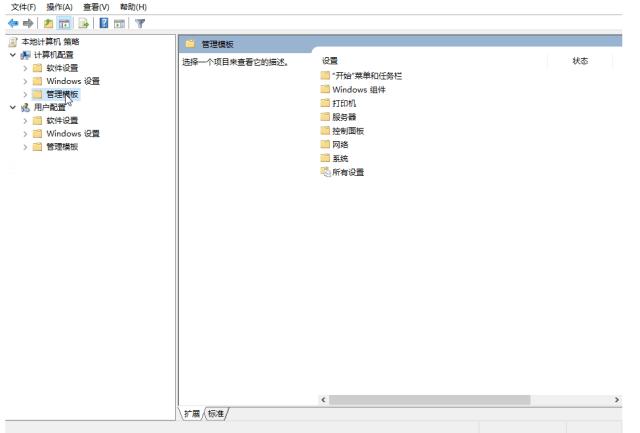The width and height of the screenshot is (640, 433).
Task: Expand 管理模板 under 用户配置
Action: (x=25, y=147)
